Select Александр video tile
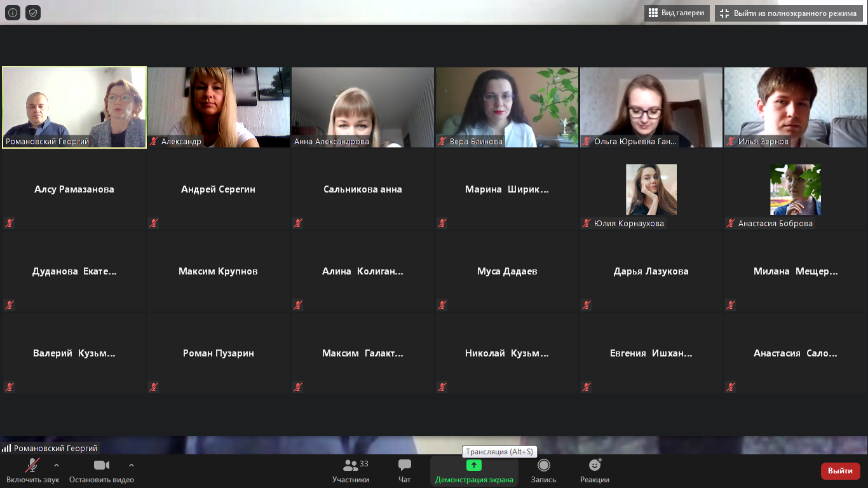 coord(219,107)
